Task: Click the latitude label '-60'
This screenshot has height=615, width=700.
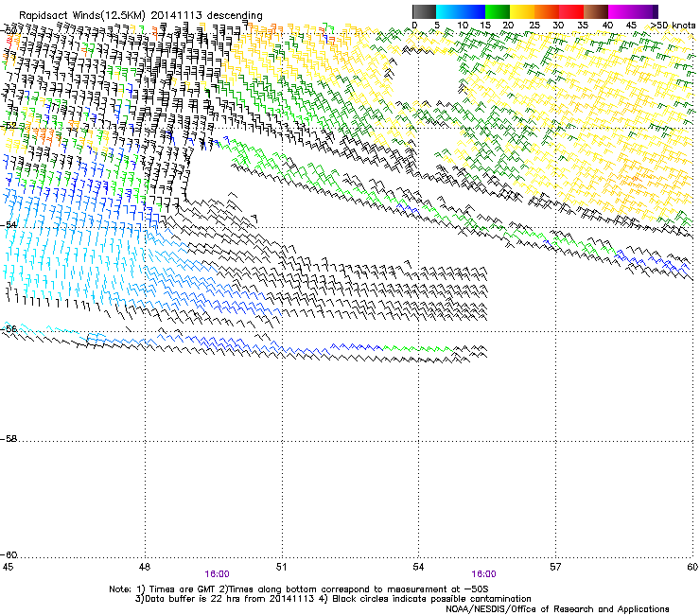Action: [x=9, y=555]
